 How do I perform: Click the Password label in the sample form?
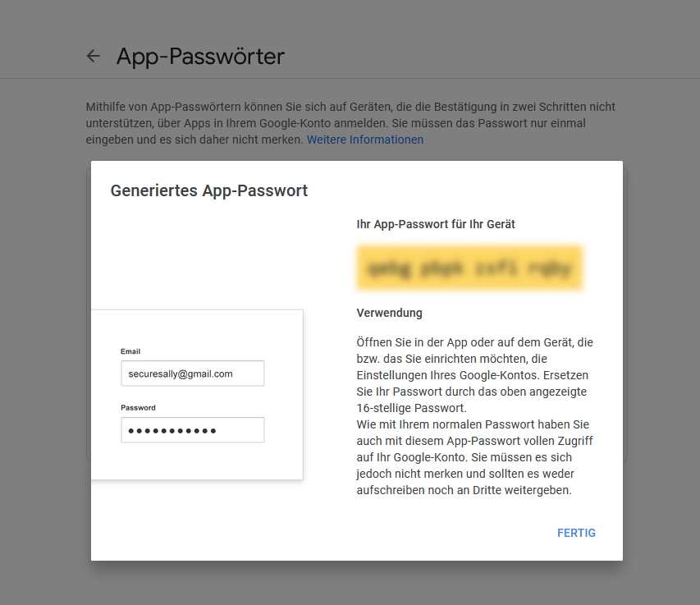(138, 408)
